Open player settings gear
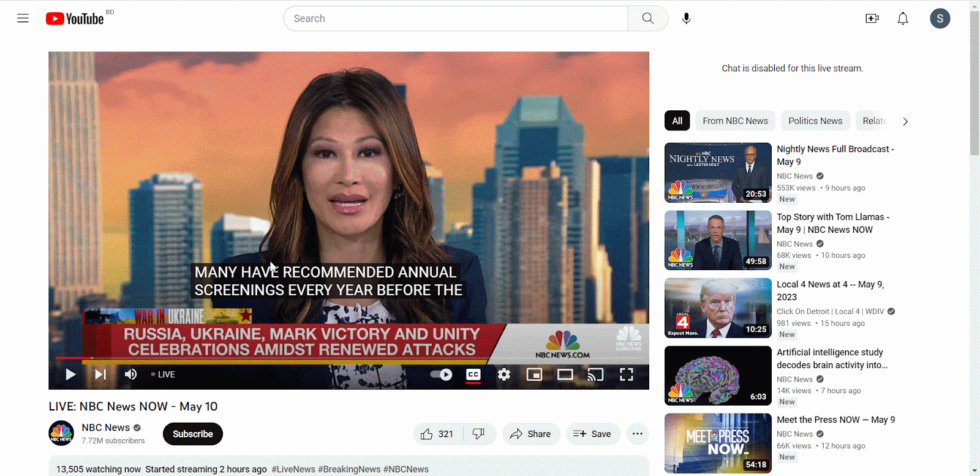Screen dimensions: 980x476 coord(504,374)
